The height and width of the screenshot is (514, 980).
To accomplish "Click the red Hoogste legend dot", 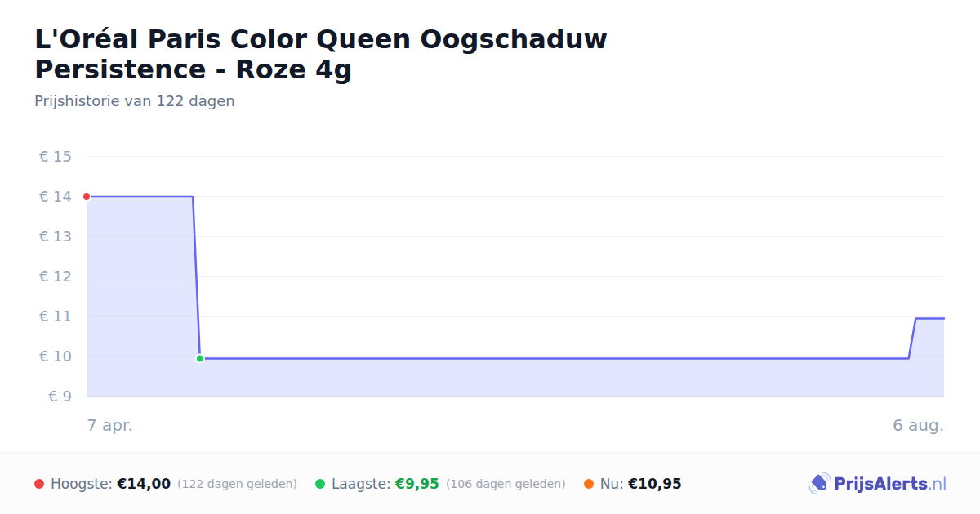I will pyautogui.click(x=39, y=484).
